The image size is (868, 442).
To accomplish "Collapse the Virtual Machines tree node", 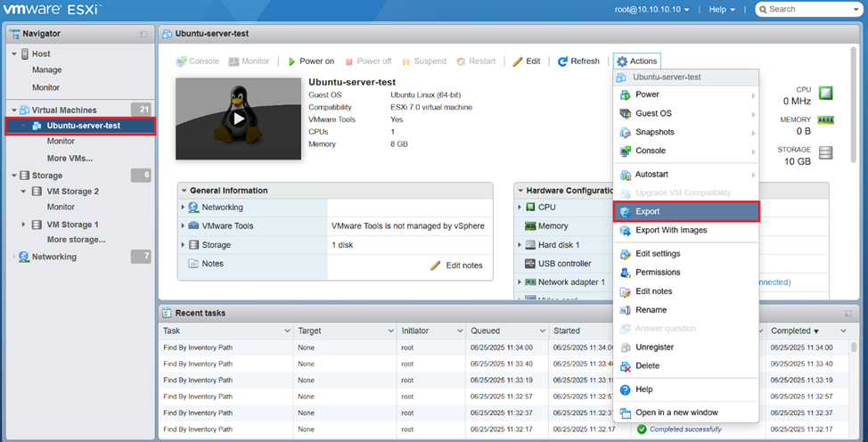I will (14, 110).
